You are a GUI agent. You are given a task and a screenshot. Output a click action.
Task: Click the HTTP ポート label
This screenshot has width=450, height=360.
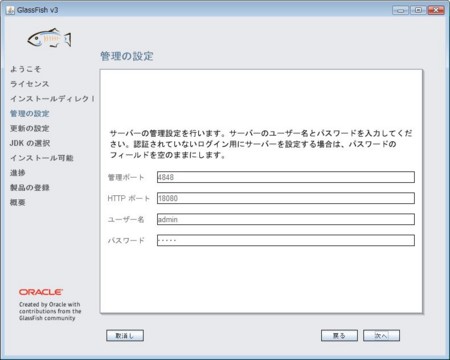[128, 198]
